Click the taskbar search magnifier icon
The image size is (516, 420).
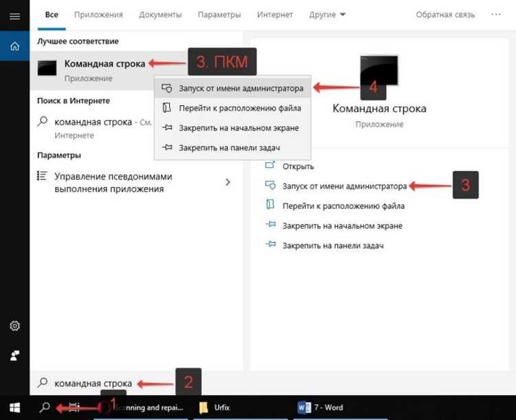coord(45,408)
